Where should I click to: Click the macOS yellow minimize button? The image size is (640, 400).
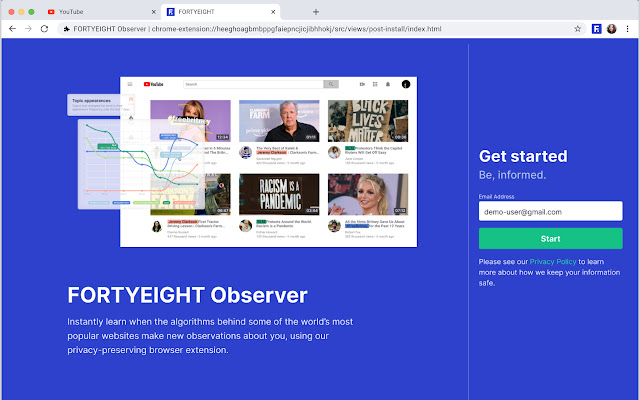click(x=21, y=12)
